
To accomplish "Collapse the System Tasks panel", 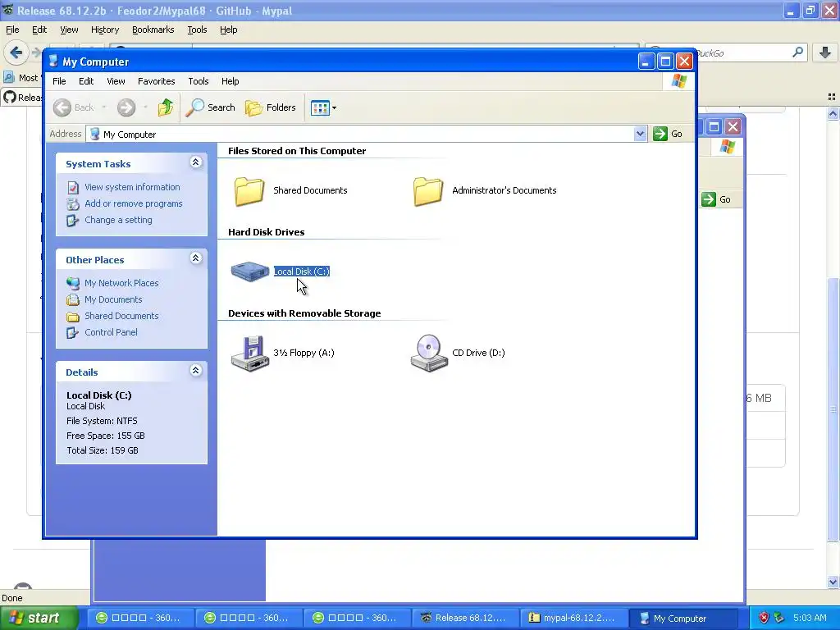I will (x=195, y=162).
